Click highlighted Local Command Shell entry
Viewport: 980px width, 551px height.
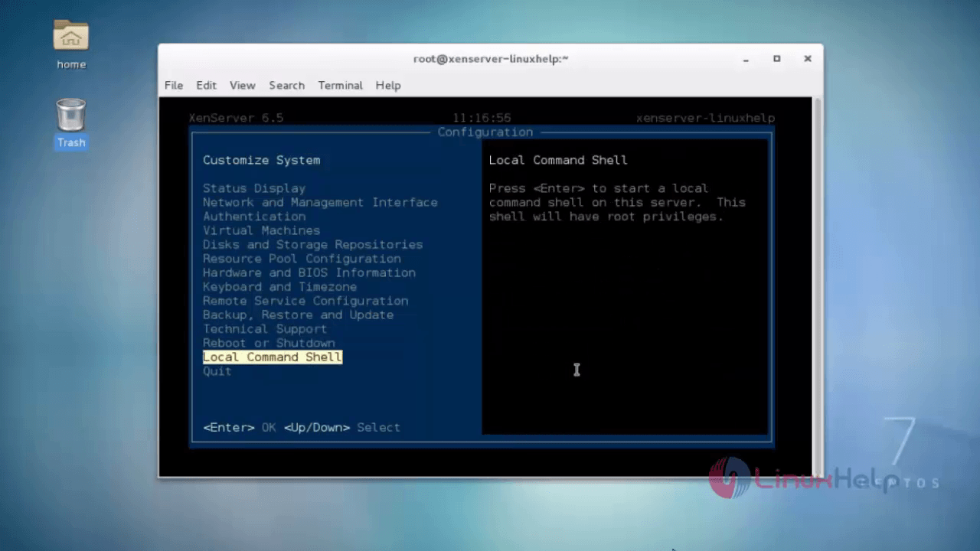tap(273, 357)
